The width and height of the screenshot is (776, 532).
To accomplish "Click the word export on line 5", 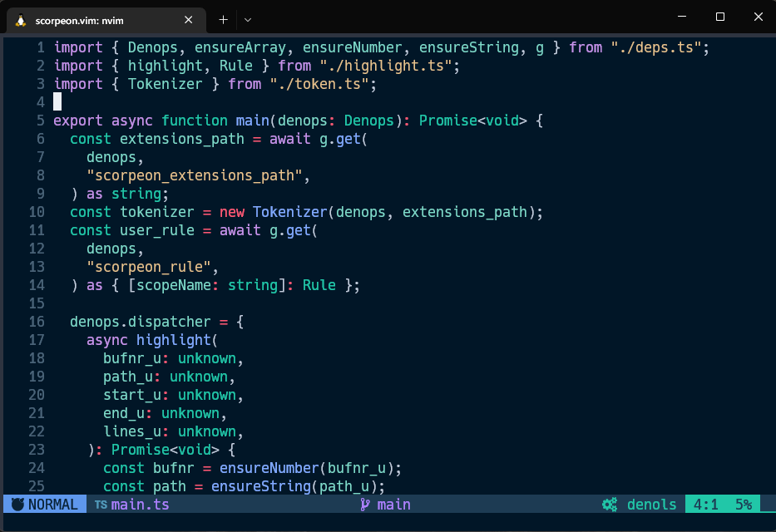I will point(78,121).
